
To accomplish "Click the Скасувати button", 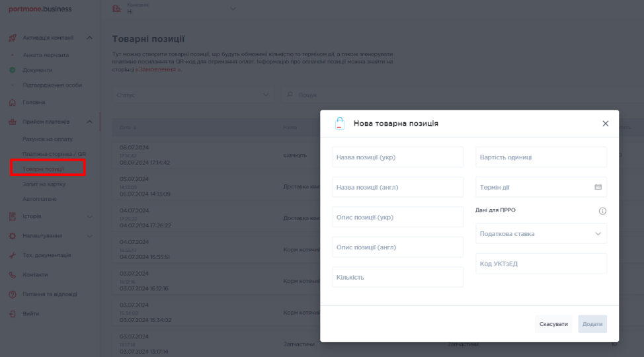I will tap(553, 324).
